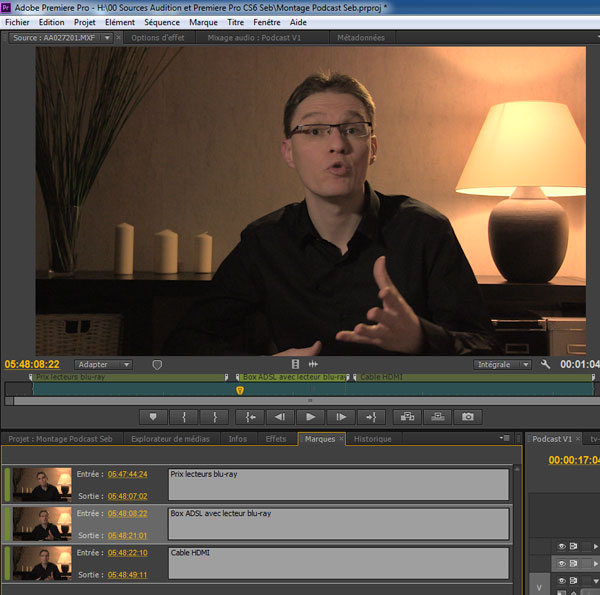Click the Mark Out bracket button
The height and width of the screenshot is (595, 600).
pos(214,416)
